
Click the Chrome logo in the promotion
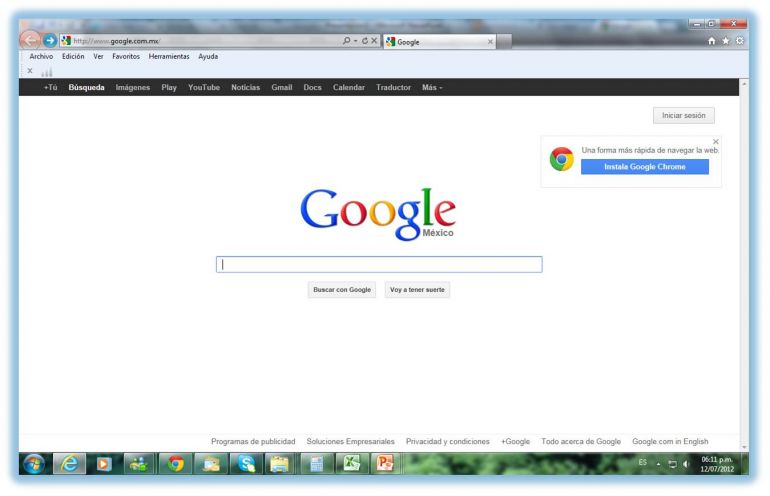562,159
